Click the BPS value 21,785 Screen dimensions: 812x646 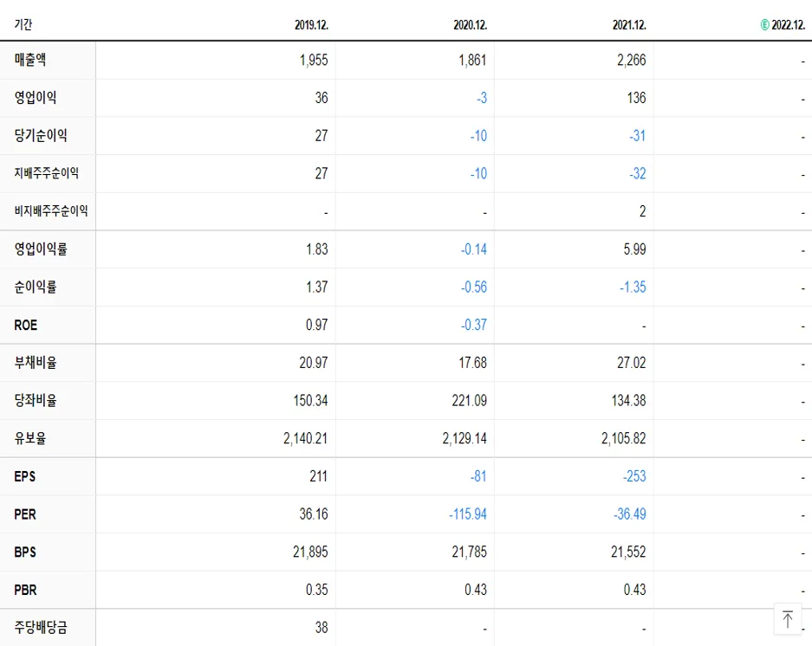[x=469, y=552]
